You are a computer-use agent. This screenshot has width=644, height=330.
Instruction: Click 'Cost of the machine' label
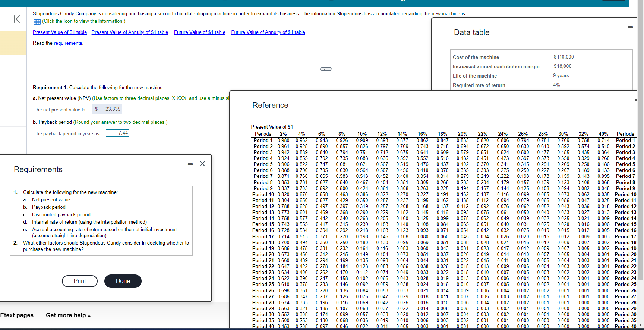(476, 57)
